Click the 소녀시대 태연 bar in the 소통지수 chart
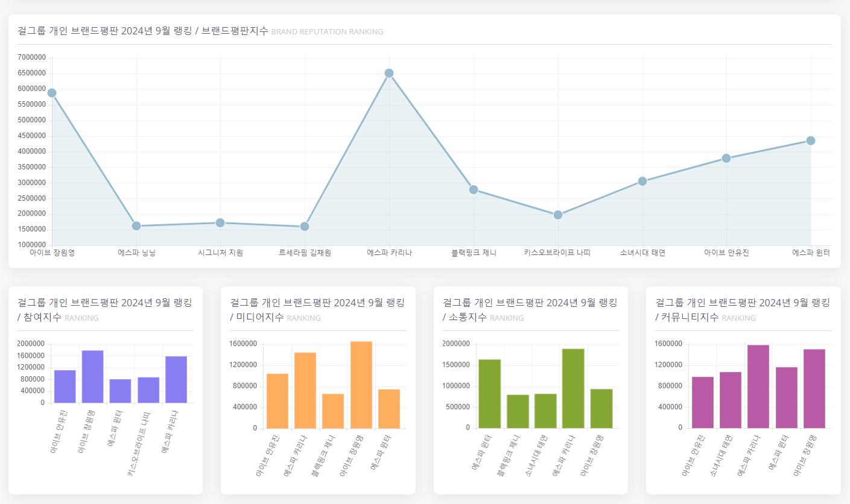850x504 pixels. tap(545, 411)
